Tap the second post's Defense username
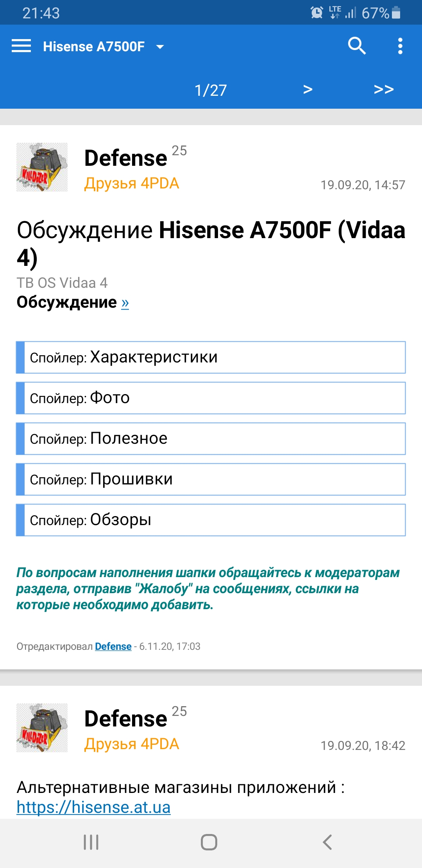Image resolution: width=422 pixels, height=868 pixels. [x=126, y=719]
